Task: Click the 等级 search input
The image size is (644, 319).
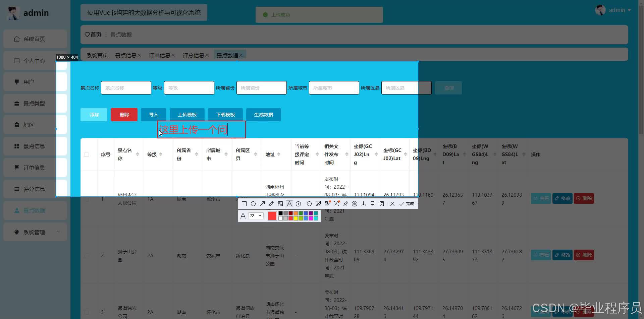Action: (189, 88)
